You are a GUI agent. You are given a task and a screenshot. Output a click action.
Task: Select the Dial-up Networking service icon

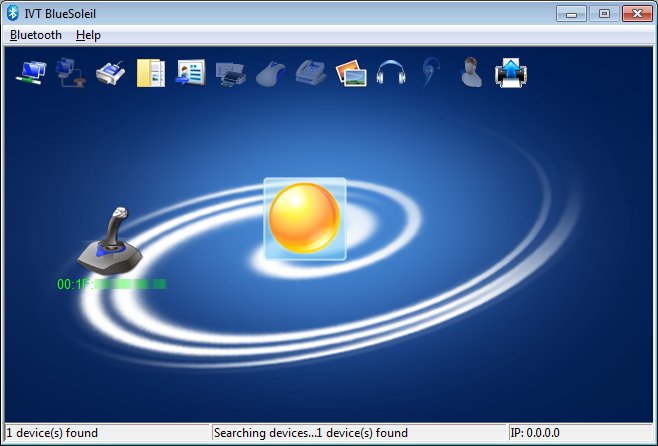coord(70,73)
